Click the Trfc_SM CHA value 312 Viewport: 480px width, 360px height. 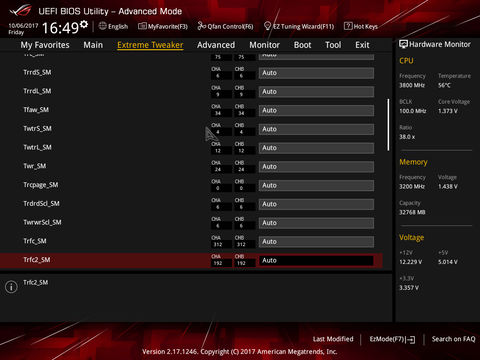(218, 245)
